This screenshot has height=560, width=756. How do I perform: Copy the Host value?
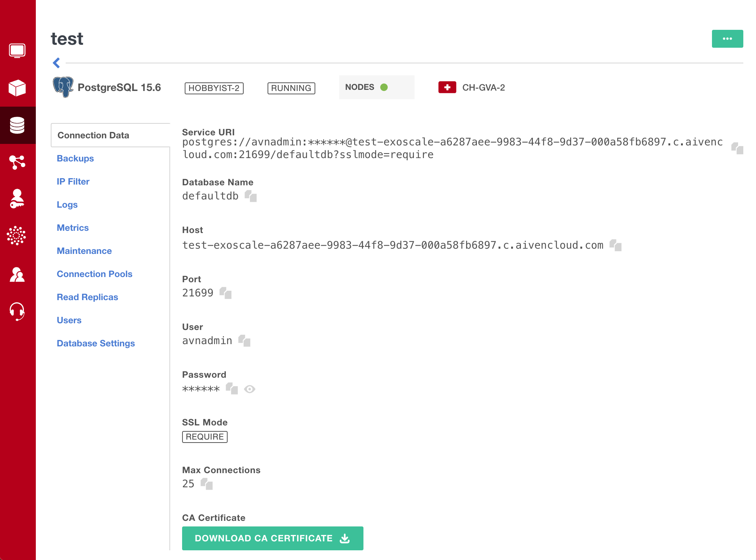[x=616, y=245]
